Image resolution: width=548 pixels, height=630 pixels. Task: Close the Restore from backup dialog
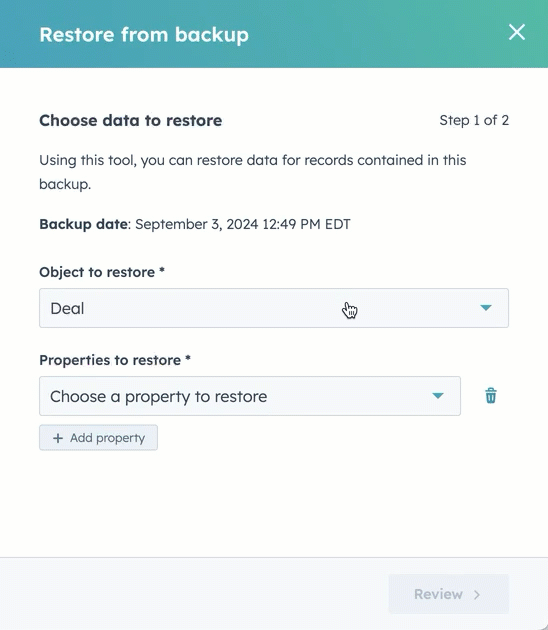517,32
